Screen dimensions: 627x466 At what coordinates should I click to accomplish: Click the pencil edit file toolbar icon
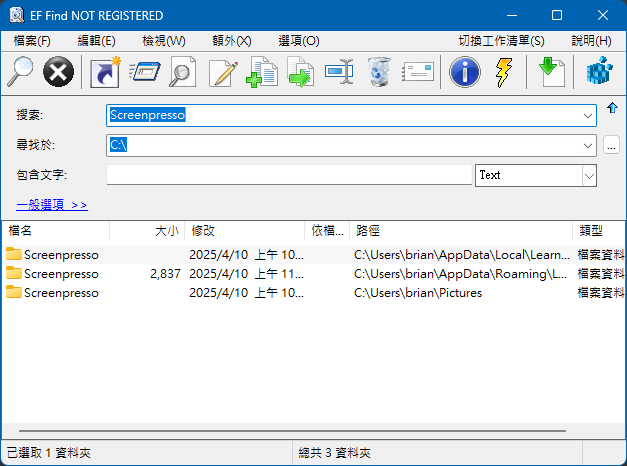223,72
